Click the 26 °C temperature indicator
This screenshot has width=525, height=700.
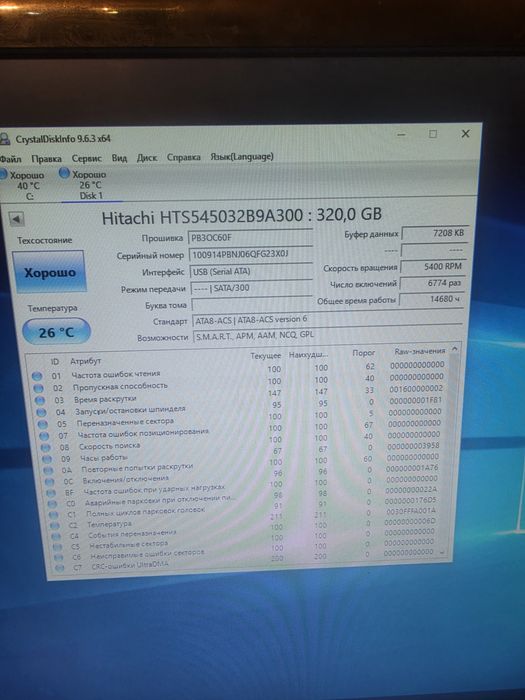click(56, 332)
